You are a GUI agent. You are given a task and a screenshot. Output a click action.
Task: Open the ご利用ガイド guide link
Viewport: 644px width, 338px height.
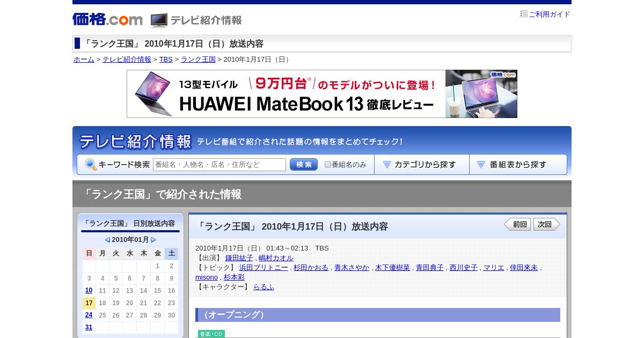tap(550, 14)
